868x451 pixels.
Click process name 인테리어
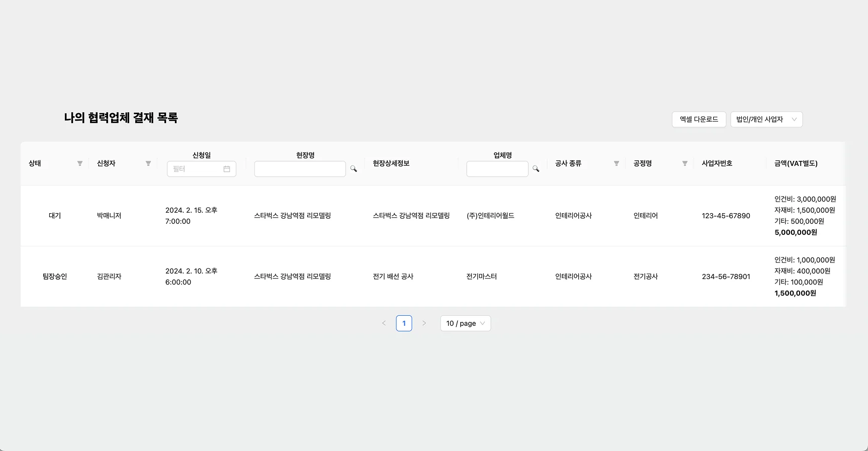646,216
